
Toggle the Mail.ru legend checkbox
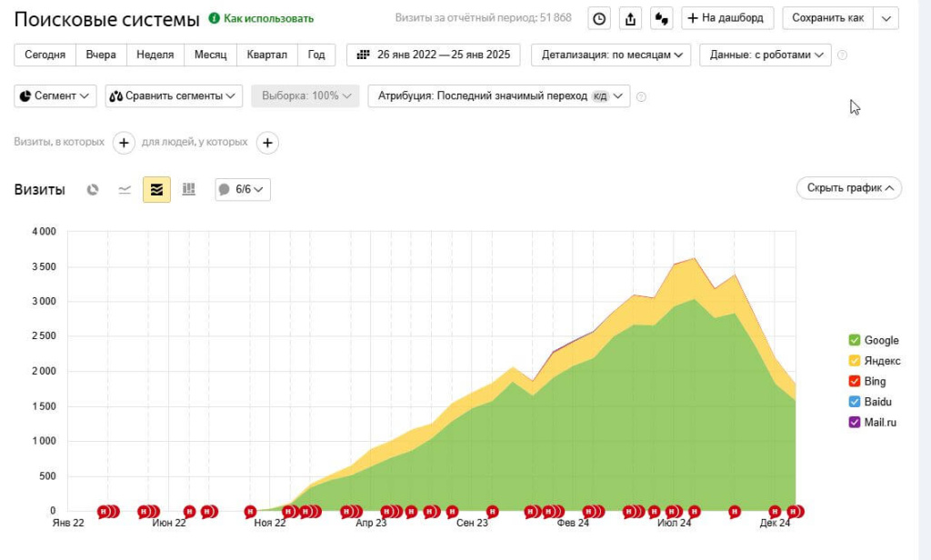[x=855, y=422]
